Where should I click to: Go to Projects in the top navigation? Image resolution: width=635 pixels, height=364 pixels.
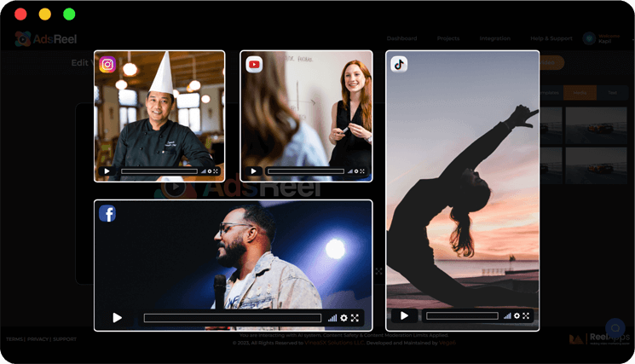click(448, 38)
